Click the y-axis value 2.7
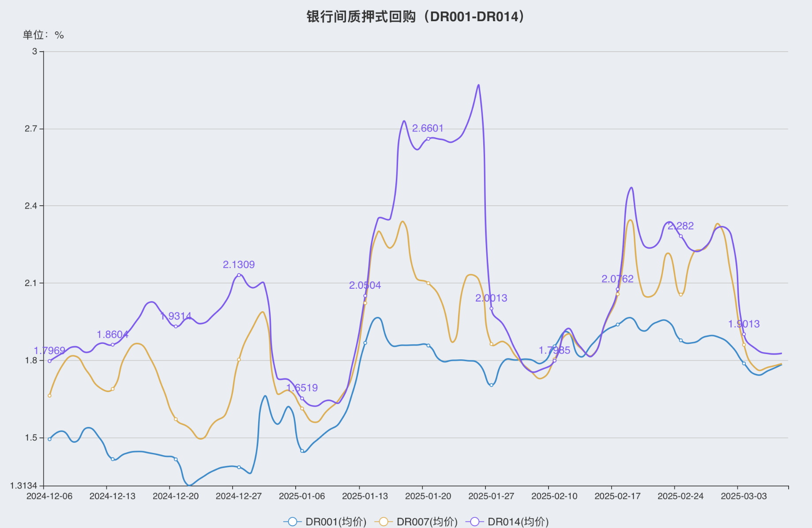The width and height of the screenshot is (812, 528). (31, 128)
